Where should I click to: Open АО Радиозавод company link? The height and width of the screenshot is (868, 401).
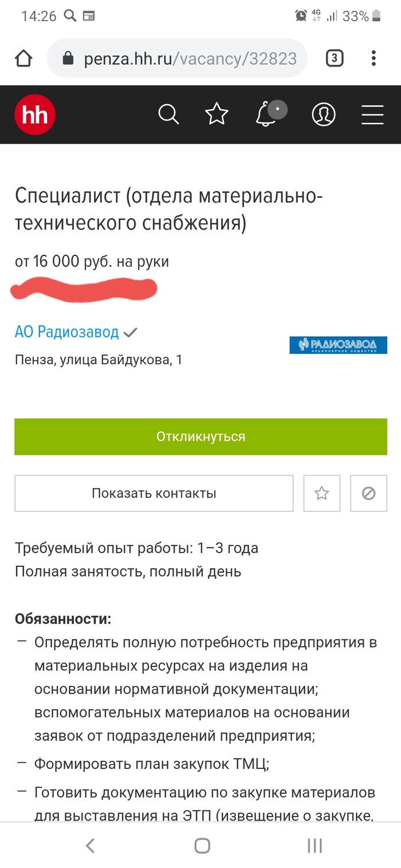tap(67, 332)
